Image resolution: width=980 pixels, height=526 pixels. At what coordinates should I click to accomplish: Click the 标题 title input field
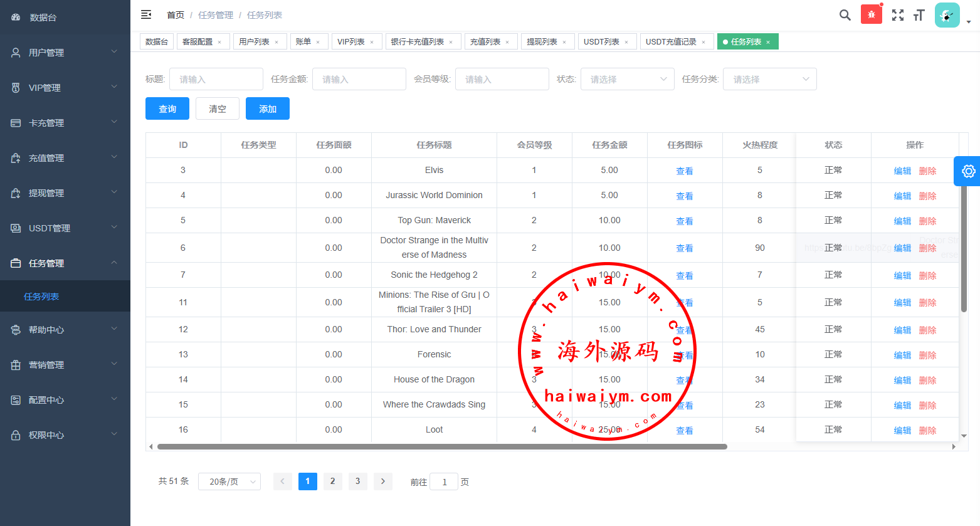(216, 79)
